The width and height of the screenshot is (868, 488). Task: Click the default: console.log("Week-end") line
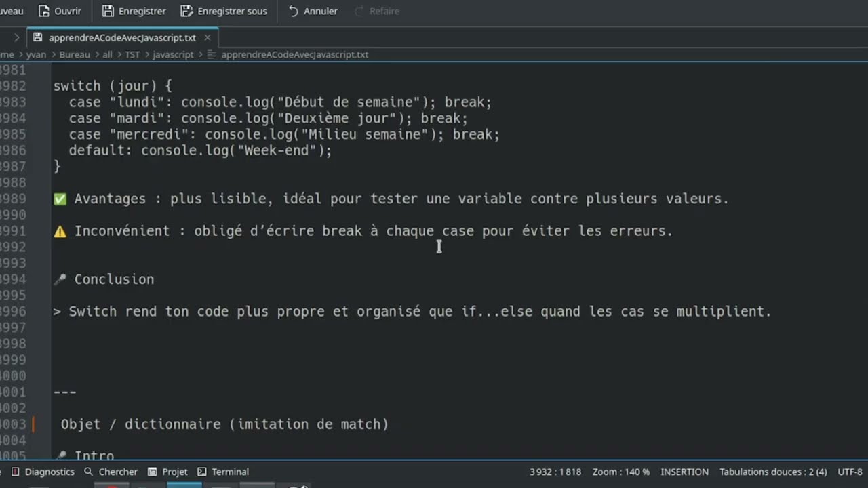click(201, 150)
